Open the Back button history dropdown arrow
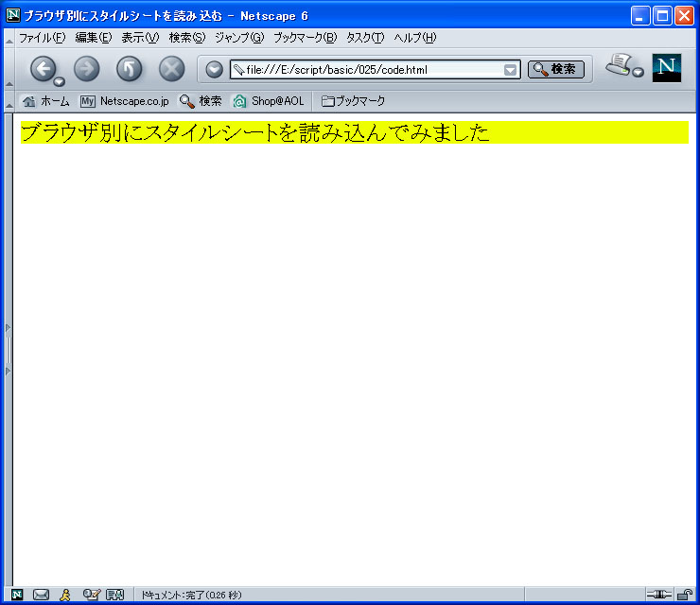This screenshot has width=700, height=605. point(59,81)
